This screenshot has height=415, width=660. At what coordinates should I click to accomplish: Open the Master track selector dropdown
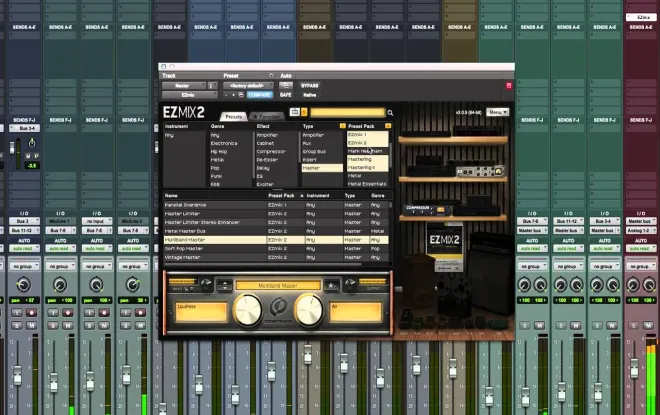184,85
